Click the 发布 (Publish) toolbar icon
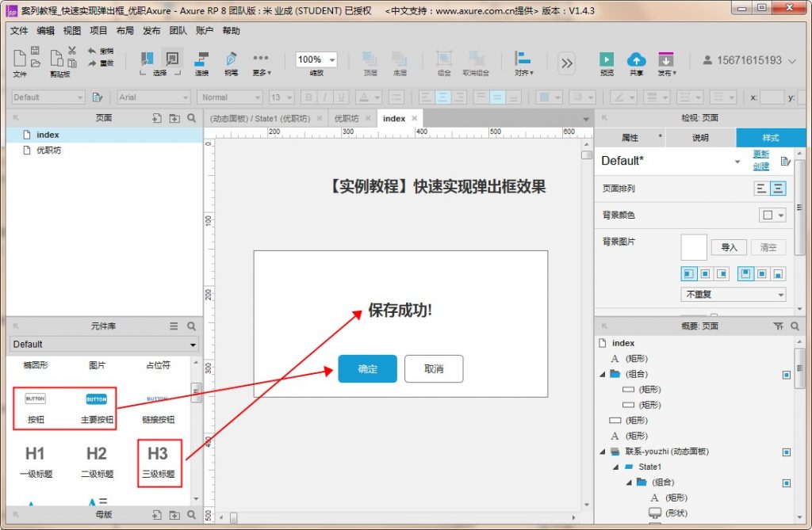Image resolution: width=812 pixels, height=530 pixels. [666, 60]
